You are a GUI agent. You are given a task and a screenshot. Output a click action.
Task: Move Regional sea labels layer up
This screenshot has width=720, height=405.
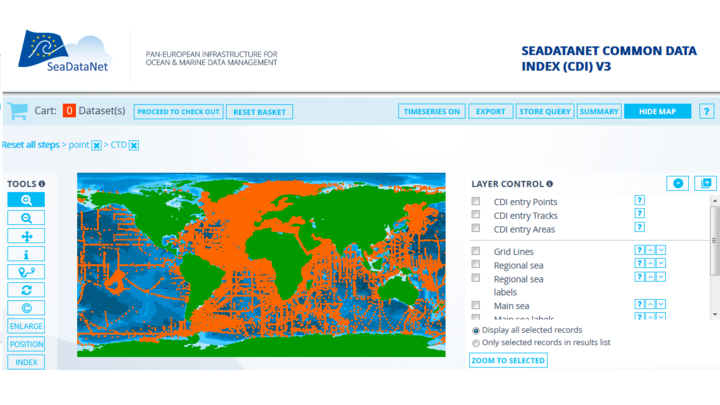(x=650, y=277)
